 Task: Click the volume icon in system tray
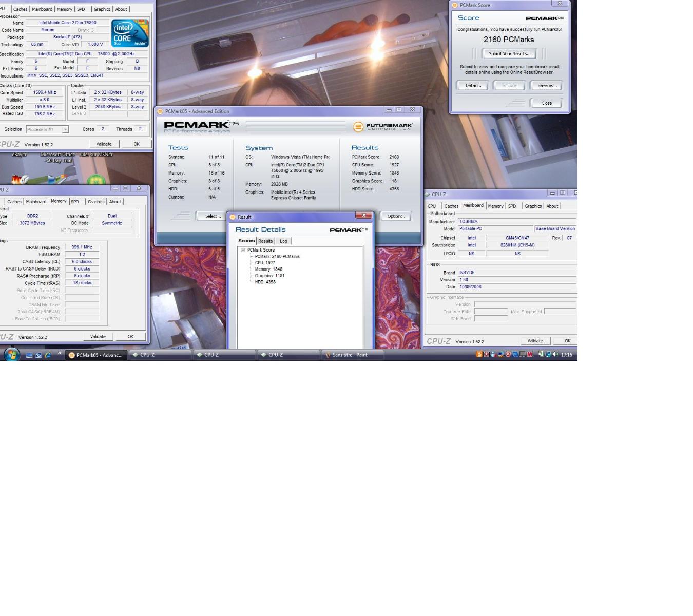coord(555,354)
